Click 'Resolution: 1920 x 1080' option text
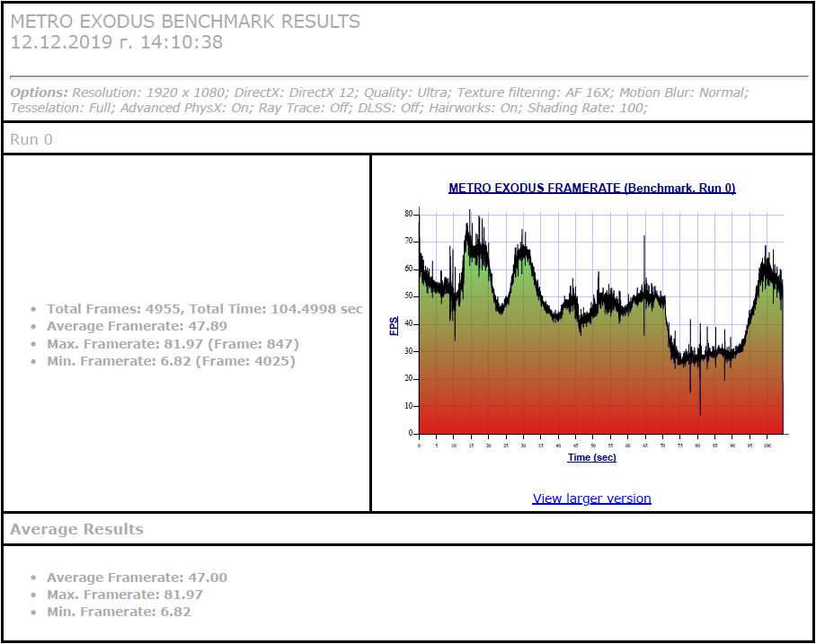This screenshot has width=816, height=644. (x=148, y=93)
